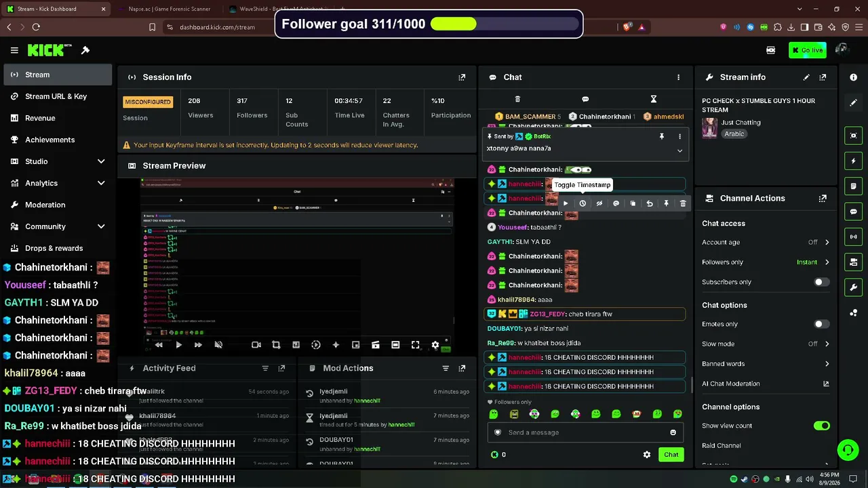Viewport: 868px width, 488px height.
Task: Open stream preview settings gear
Action: tap(435, 345)
